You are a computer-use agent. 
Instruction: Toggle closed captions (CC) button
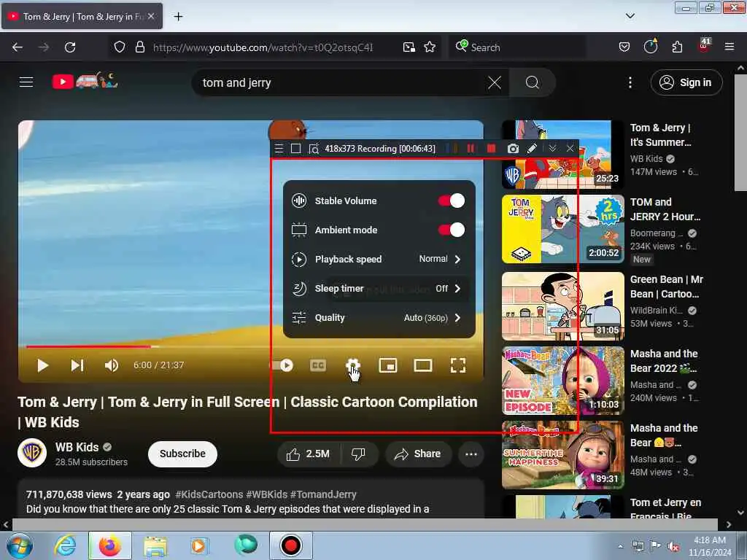[x=318, y=365]
